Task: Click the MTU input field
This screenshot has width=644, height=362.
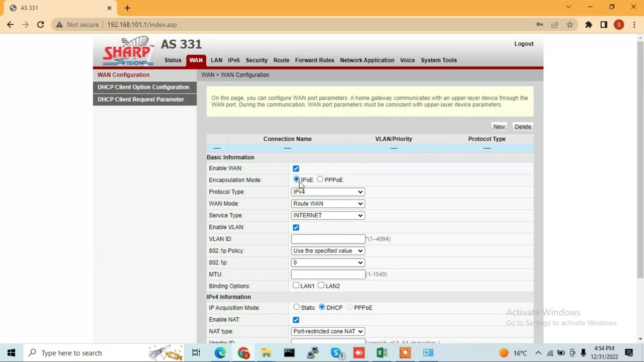Action: pyautogui.click(x=328, y=274)
